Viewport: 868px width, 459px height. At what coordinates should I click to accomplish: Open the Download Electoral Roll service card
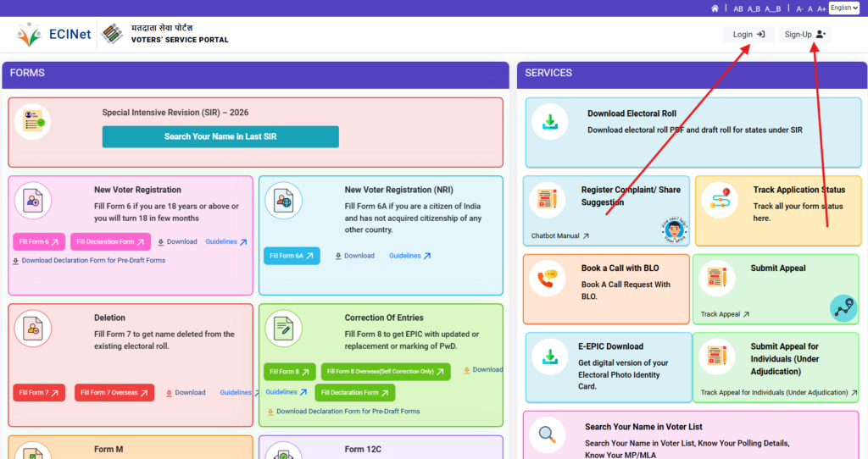pos(693,133)
